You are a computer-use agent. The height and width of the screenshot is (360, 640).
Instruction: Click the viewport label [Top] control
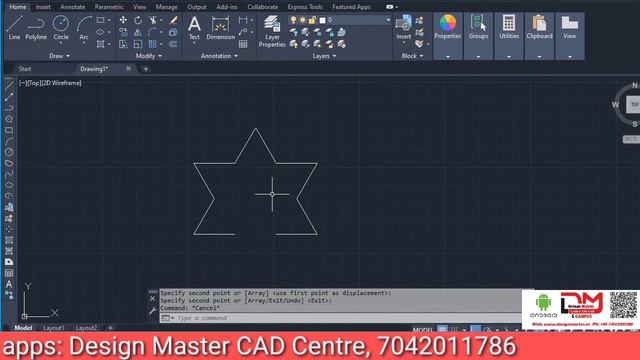tap(34, 83)
